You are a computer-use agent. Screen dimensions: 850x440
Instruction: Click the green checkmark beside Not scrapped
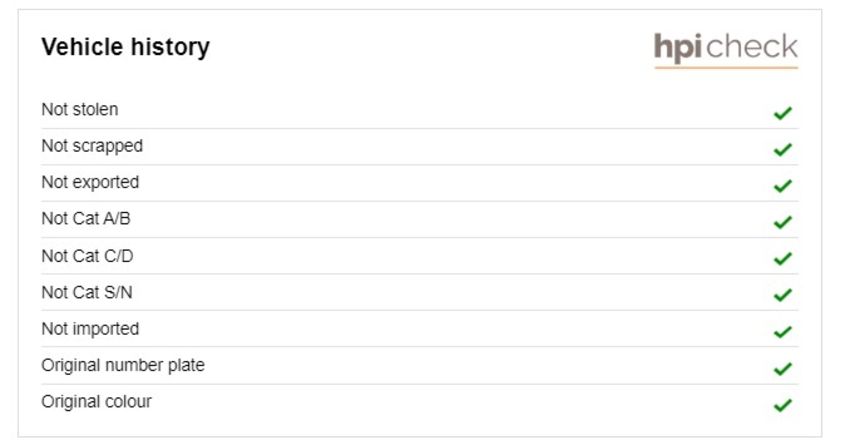coord(783,149)
